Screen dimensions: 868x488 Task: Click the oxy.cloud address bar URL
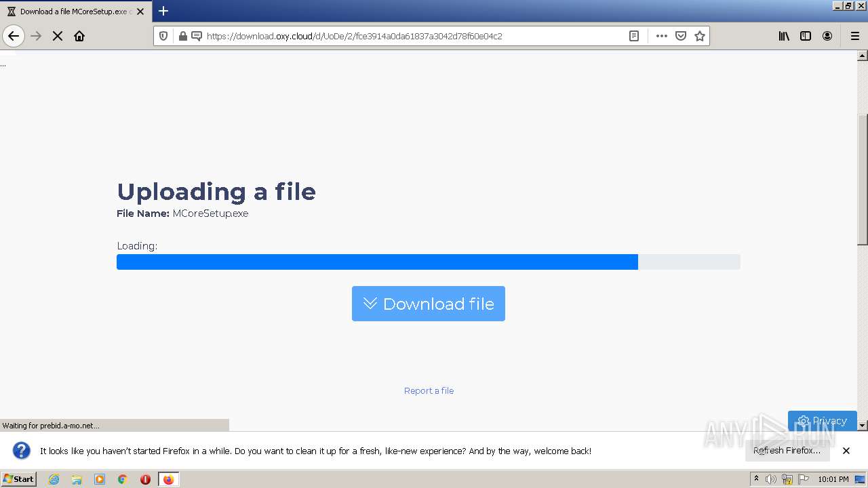(x=354, y=36)
